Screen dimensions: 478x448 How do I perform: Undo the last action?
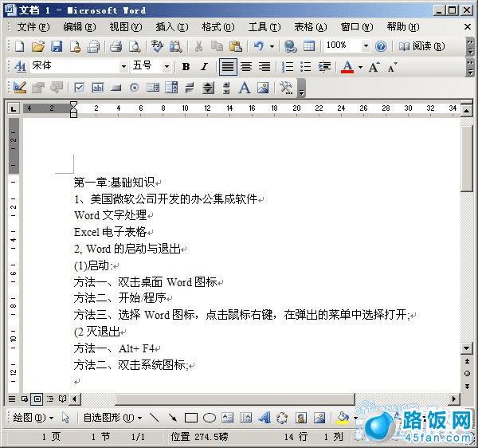pyautogui.click(x=258, y=46)
